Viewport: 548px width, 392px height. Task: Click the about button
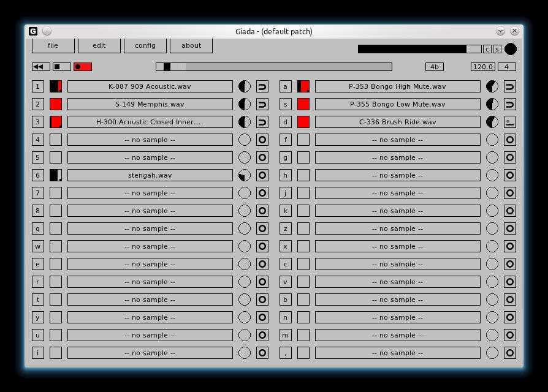pos(191,45)
